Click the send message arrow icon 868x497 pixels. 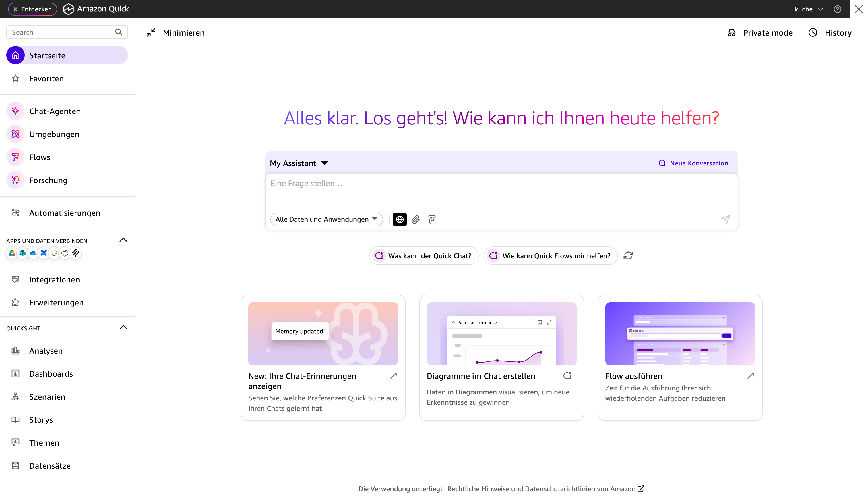725,219
